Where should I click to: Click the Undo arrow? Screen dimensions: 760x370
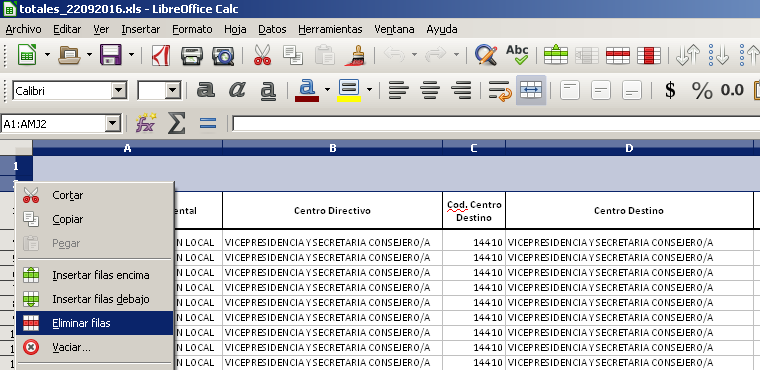[394, 55]
